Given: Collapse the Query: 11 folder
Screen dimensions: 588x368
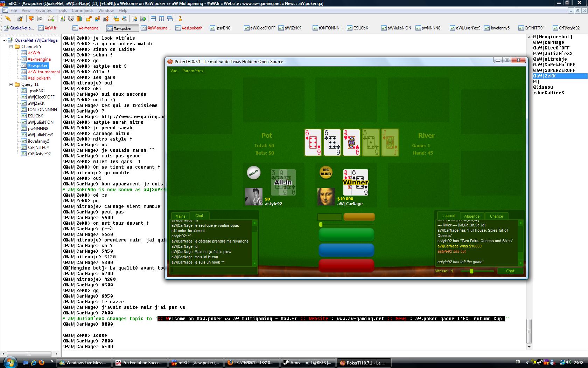Looking at the screenshot, I should 11,84.
